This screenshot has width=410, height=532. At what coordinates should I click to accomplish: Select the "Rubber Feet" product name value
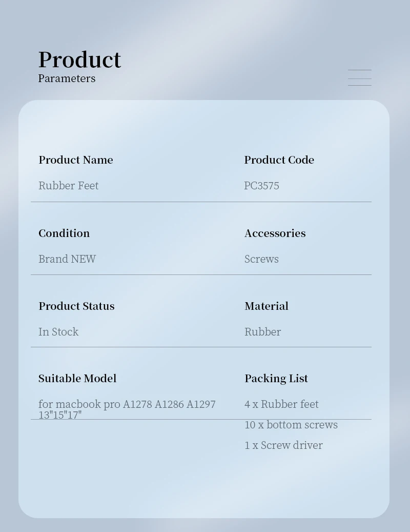click(68, 186)
